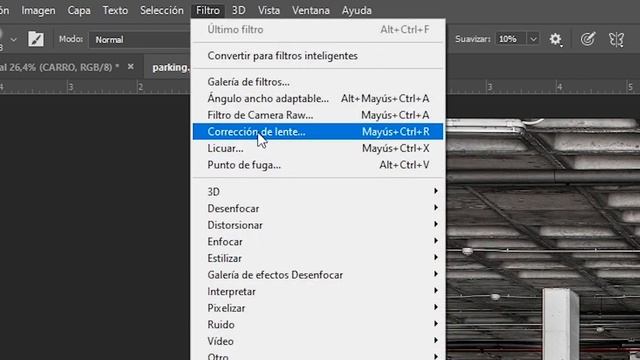Open the Licuar filter

click(318, 149)
